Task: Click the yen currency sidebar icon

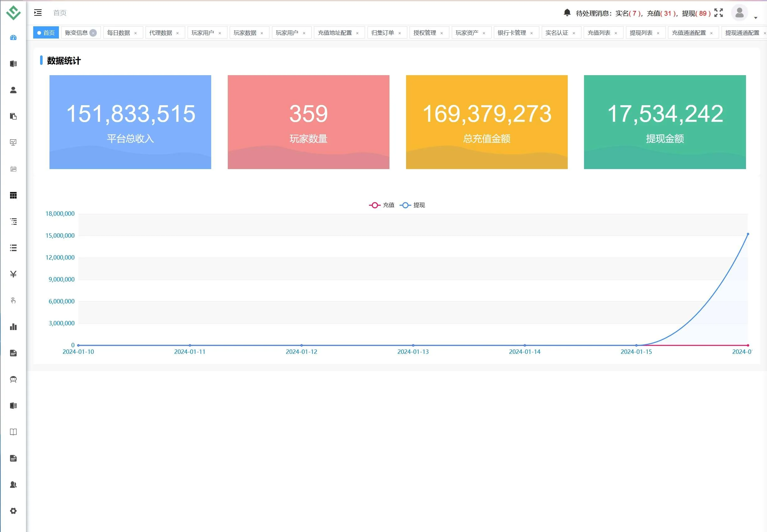Action: pos(13,274)
